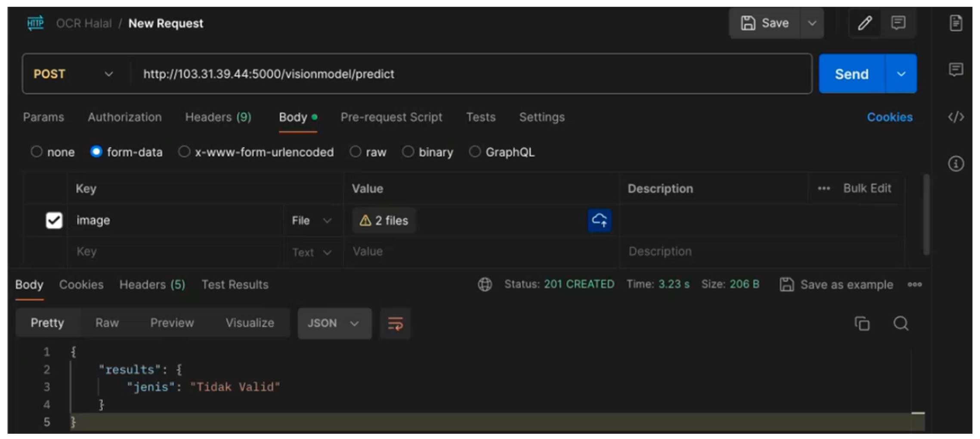Click the blue Send button
Image resolution: width=980 pixels, height=439 pixels.
pos(851,74)
